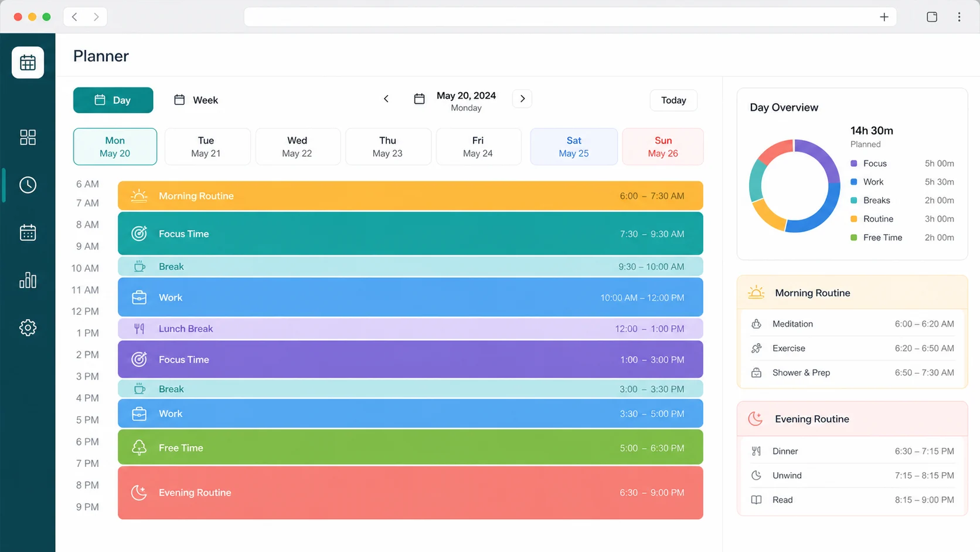
Task: Click the target icon on 7:30 Focus Time
Action: point(139,233)
